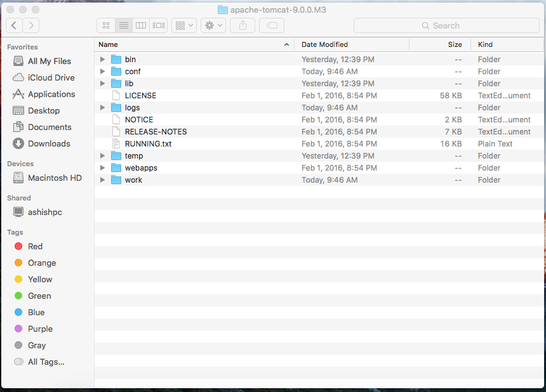Sort by Name column header
The height and width of the screenshot is (392, 546).
click(x=194, y=44)
